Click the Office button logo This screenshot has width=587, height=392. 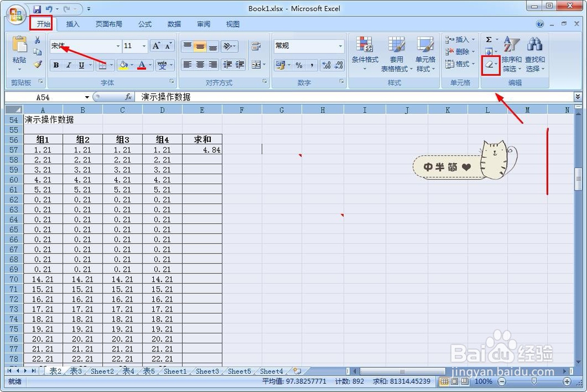coord(16,14)
